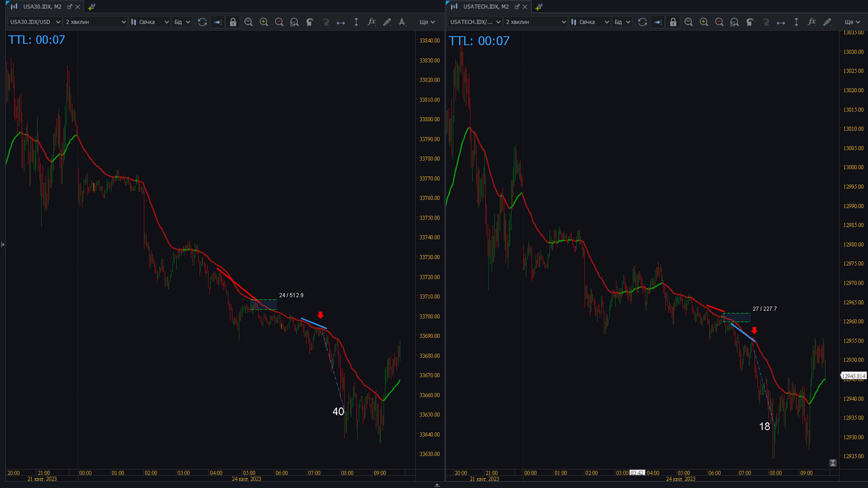Refresh the USATECH chart data

pos(642,22)
